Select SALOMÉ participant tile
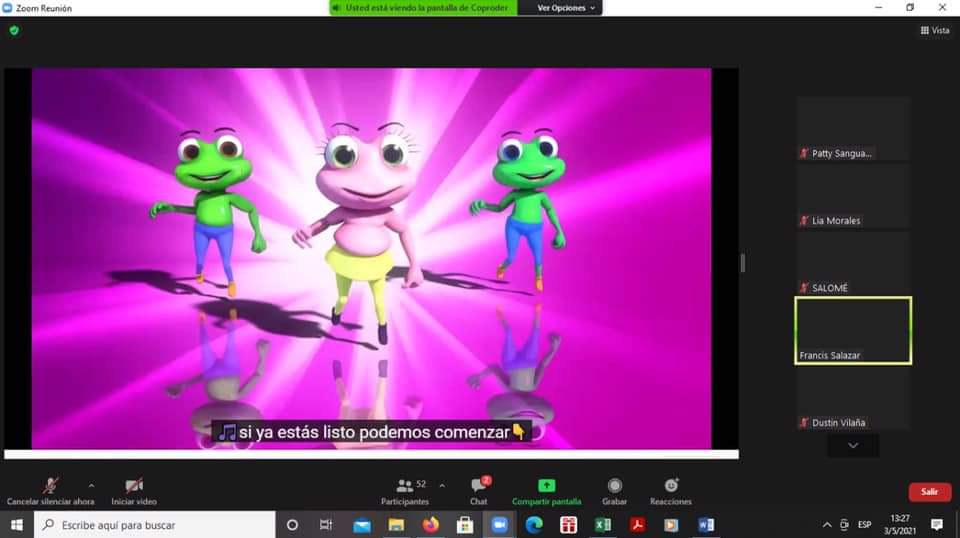The width and height of the screenshot is (960, 538). click(853, 264)
